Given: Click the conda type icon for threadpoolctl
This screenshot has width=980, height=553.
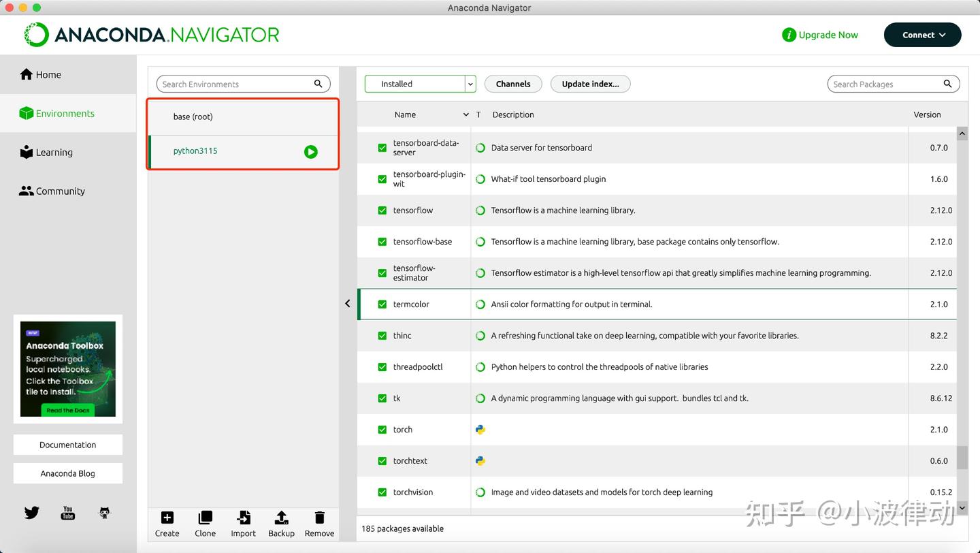Looking at the screenshot, I should 480,367.
